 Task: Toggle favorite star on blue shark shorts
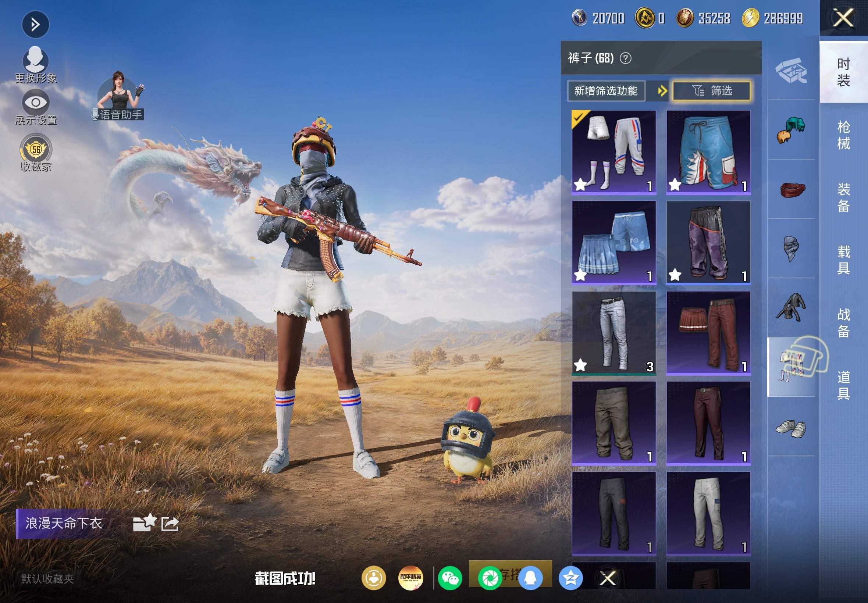point(675,185)
